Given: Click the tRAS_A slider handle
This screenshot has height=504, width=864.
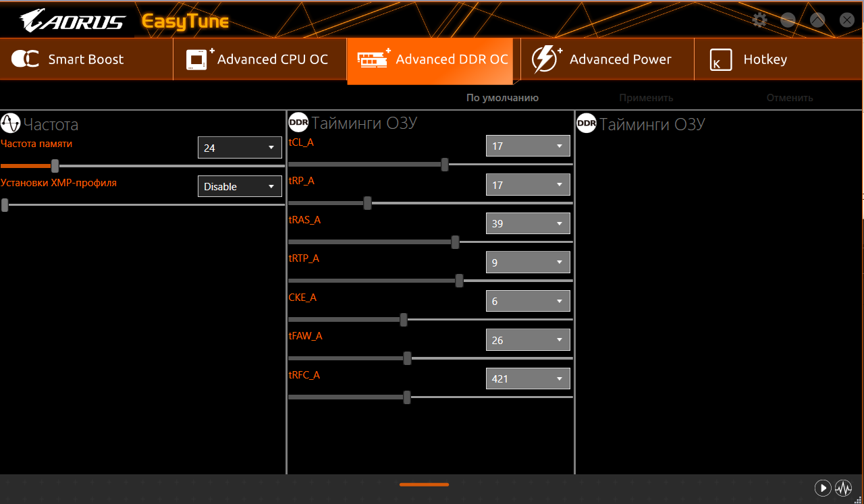Looking at the screenshot, I should click(x=455, y=242).
